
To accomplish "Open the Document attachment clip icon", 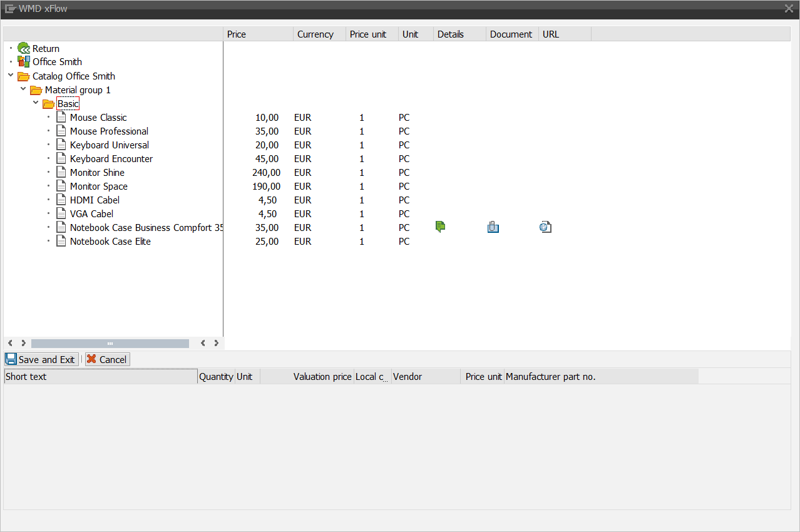I will click(493, 227).
